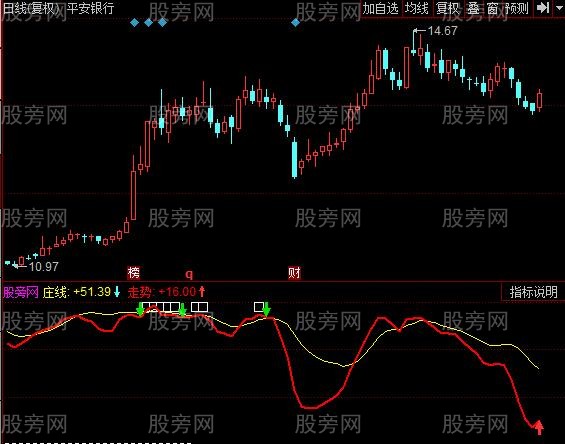Click the purple 股旁网 indicator name
Screen dimensions: 565x444
(x=21, y=292)
